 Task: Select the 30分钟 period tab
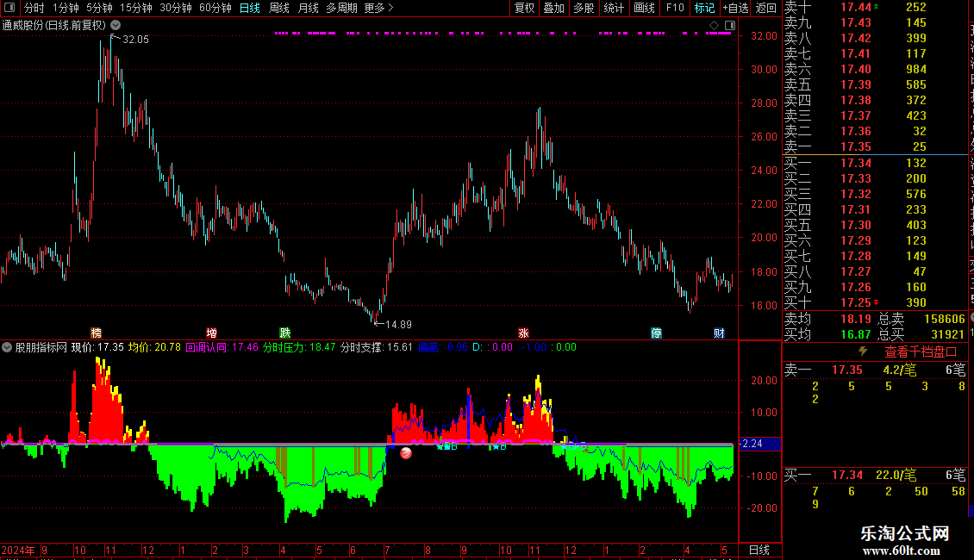(x=176, y=8)
